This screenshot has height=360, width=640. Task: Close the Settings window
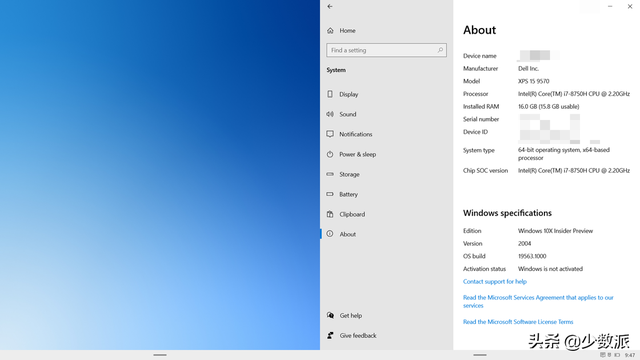(x=630, y=7)
